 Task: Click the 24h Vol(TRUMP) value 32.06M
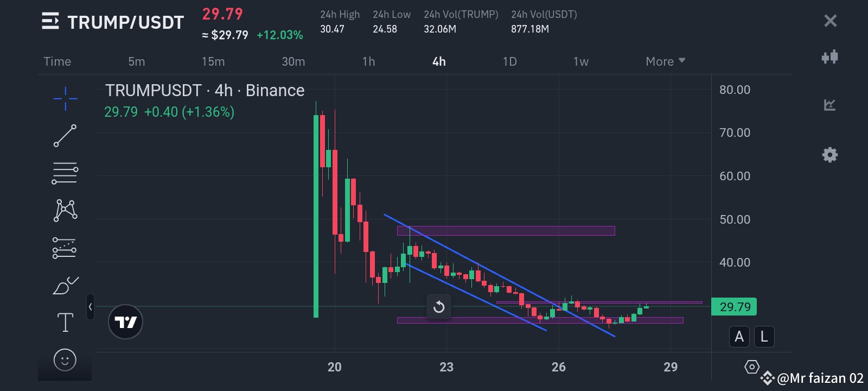coord(440,29)
